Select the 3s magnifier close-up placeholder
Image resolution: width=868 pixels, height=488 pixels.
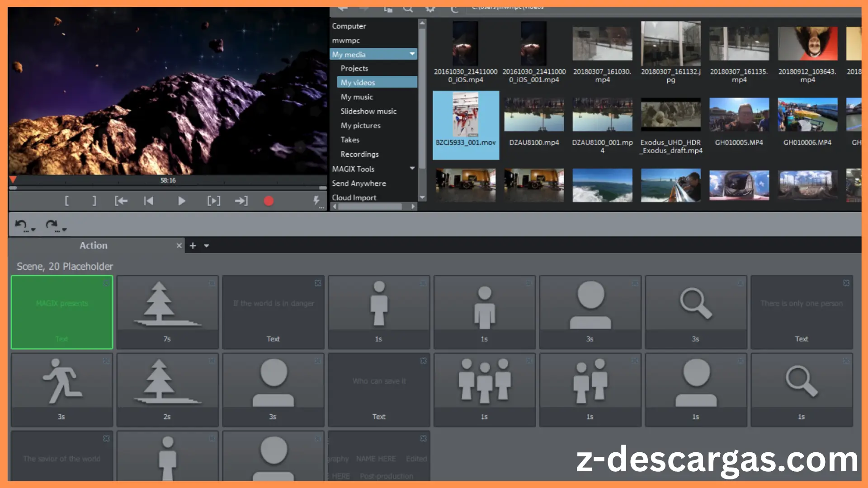click(x=696, y=312)
